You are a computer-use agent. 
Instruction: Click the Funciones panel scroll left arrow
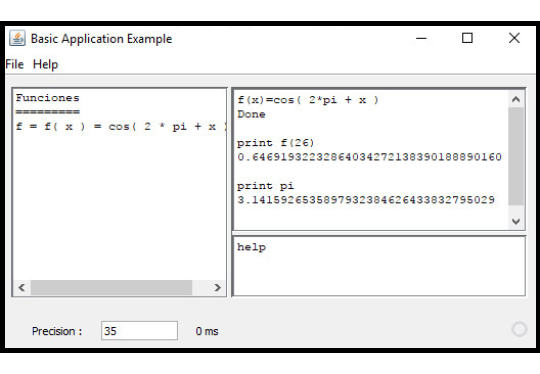(22, 287)
